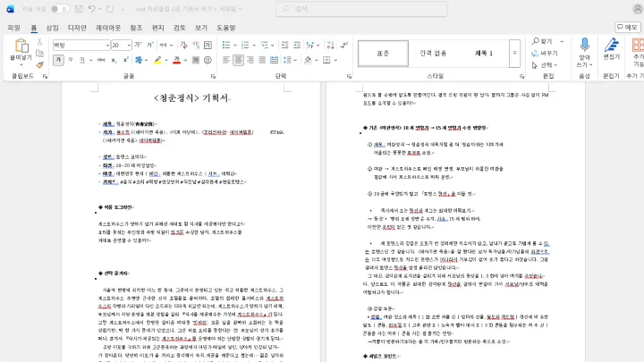Increase the paragraph indent

coord(297,45)
